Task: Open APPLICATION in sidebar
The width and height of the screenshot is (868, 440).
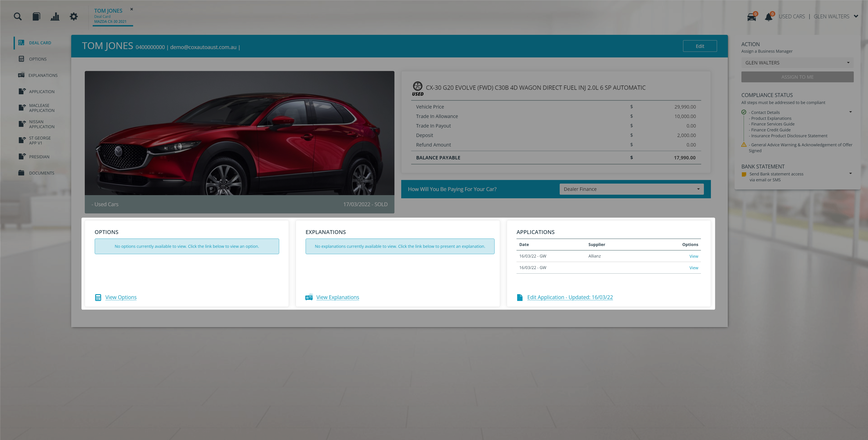Action: [41, 91]
